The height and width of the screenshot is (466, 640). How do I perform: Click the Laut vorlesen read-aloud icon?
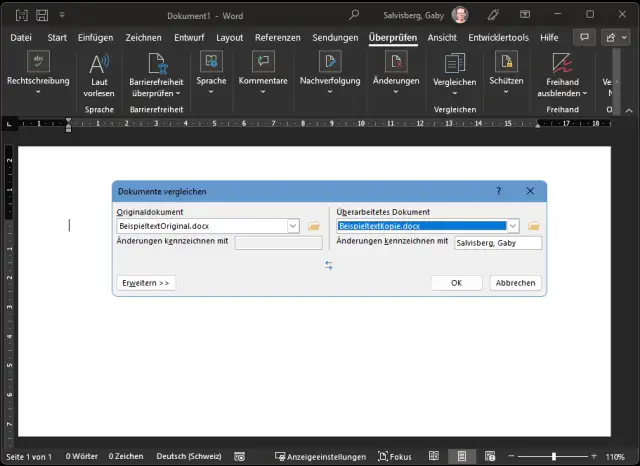[99, 62]
